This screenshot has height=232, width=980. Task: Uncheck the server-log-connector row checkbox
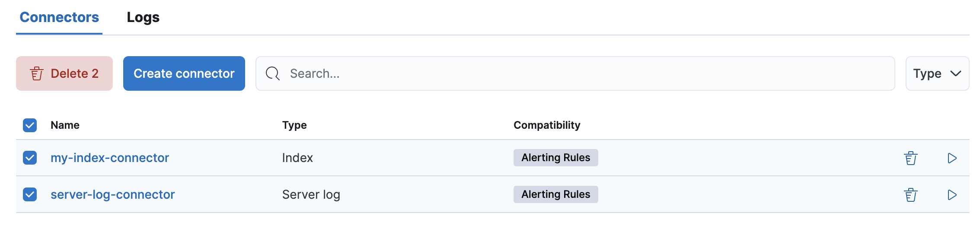pyautogui.click(x=30, y=194)
